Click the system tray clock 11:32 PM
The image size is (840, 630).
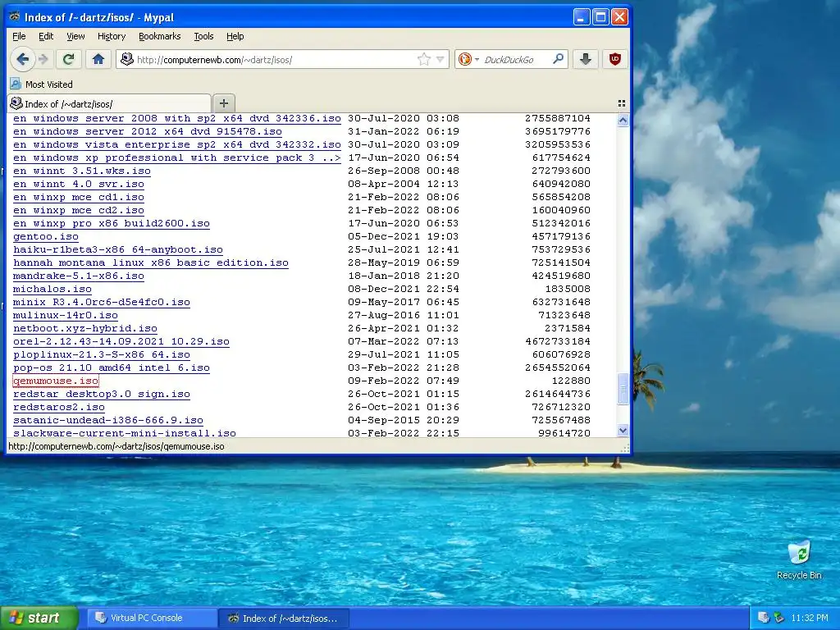coord(810,619)
